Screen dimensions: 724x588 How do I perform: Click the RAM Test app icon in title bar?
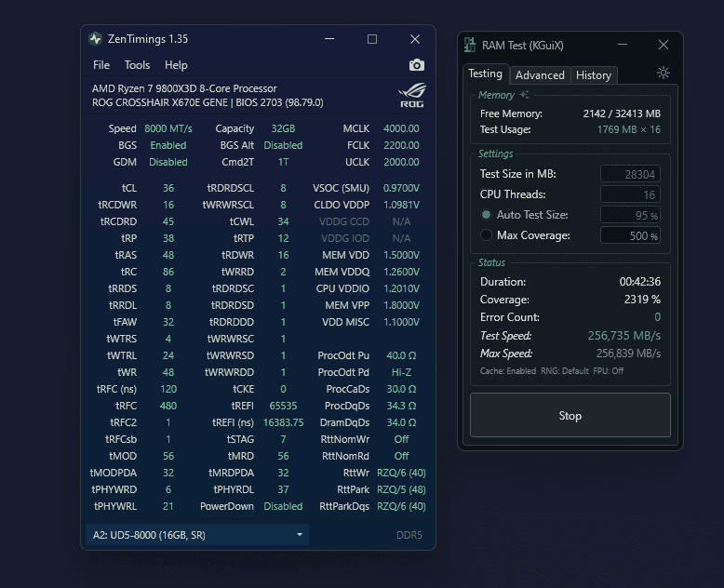tap(470, 46)
